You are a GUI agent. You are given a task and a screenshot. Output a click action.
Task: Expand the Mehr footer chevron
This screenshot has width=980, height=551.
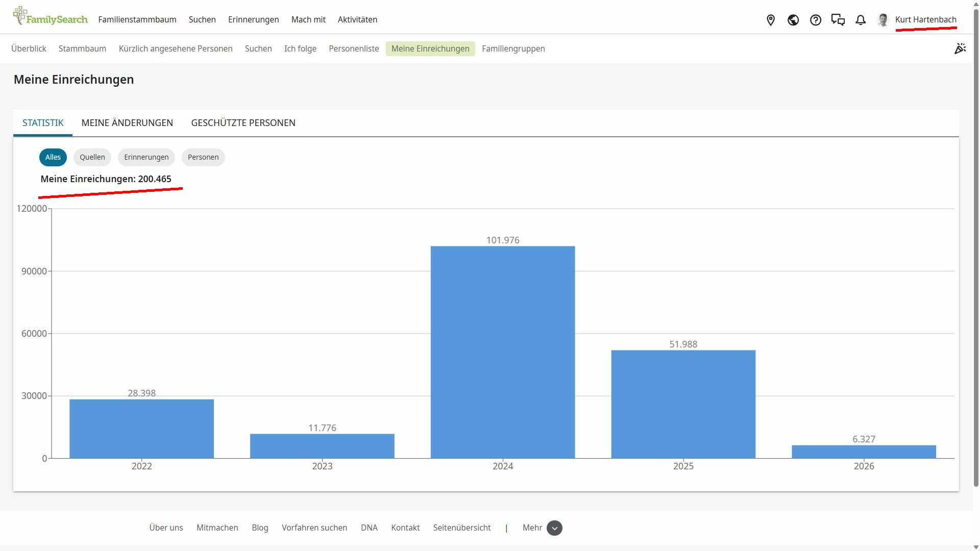(554, 528)
